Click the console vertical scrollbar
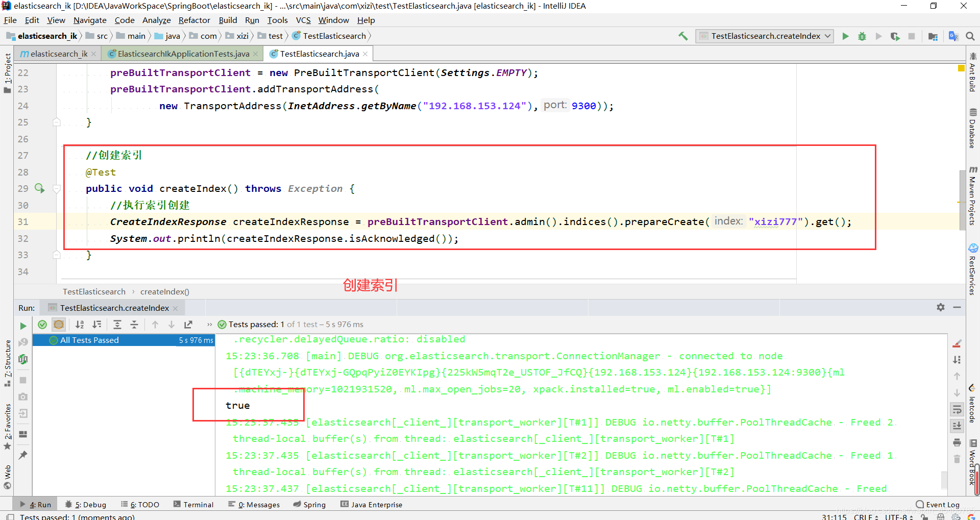 click(x=944, y=480)
